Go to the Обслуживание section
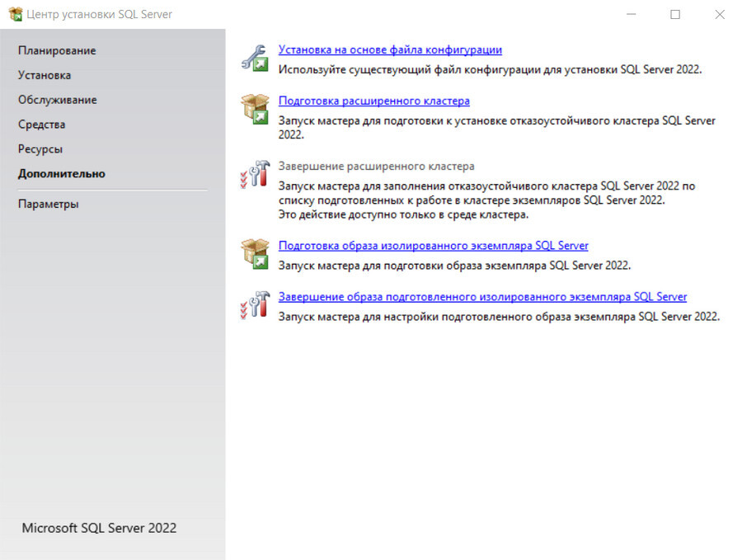The width and height of the screenshot is (742, 560). click(x=57, y=100)
